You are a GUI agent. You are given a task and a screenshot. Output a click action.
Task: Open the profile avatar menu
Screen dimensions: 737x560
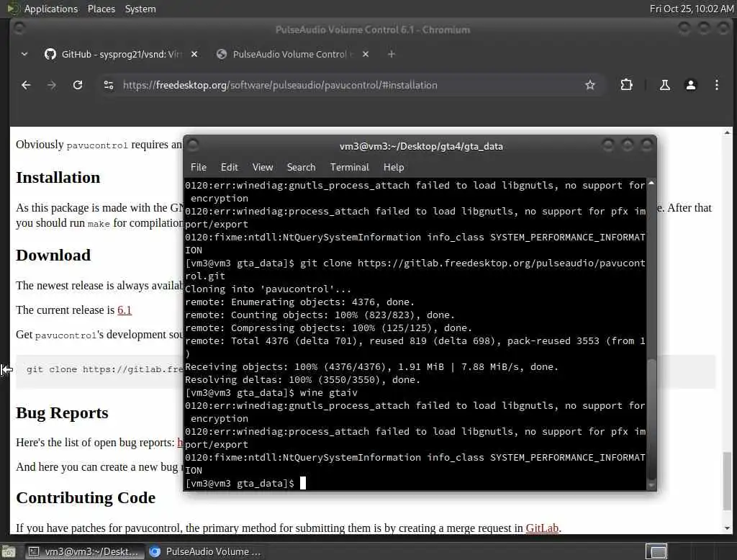tap(690, 85)
